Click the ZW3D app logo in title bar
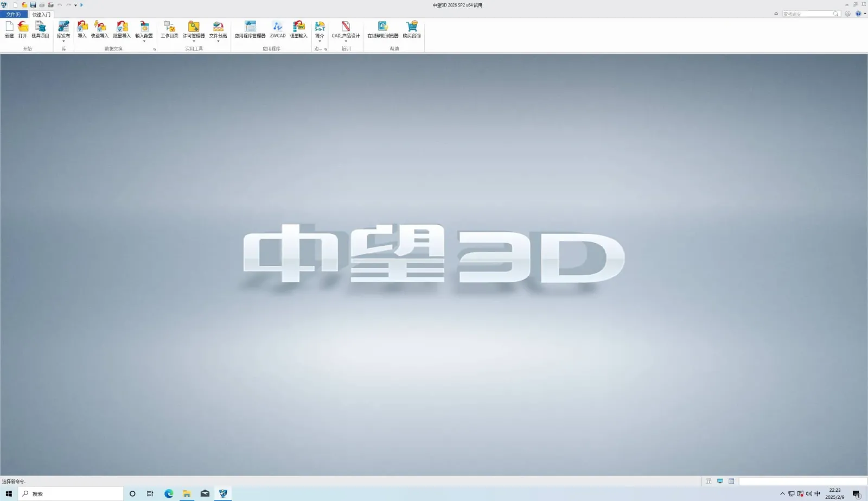 pyautogui.click(x=4, y=5)
